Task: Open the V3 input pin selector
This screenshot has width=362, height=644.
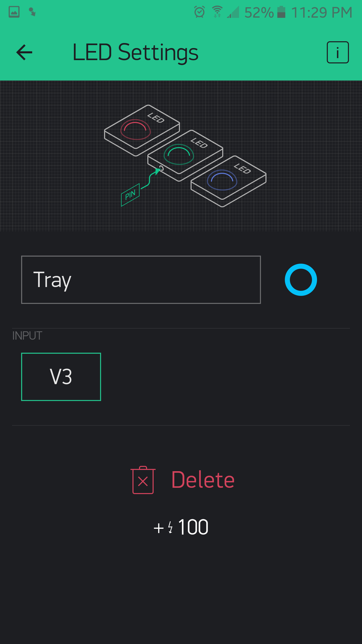Action: pos(61,377)
